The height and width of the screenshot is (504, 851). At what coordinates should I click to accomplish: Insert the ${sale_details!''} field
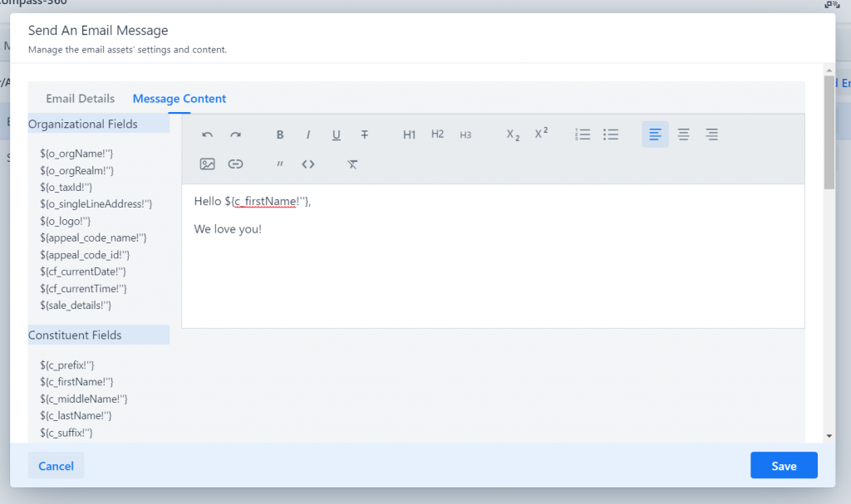(76, 305)
